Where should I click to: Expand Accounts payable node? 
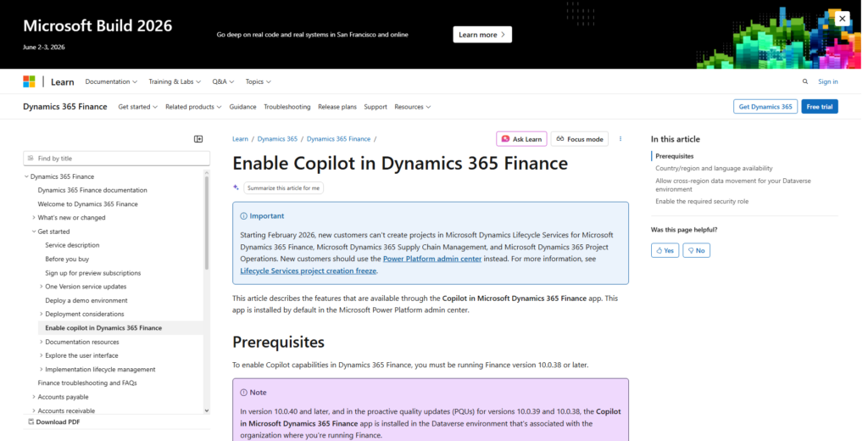[34, 397]
